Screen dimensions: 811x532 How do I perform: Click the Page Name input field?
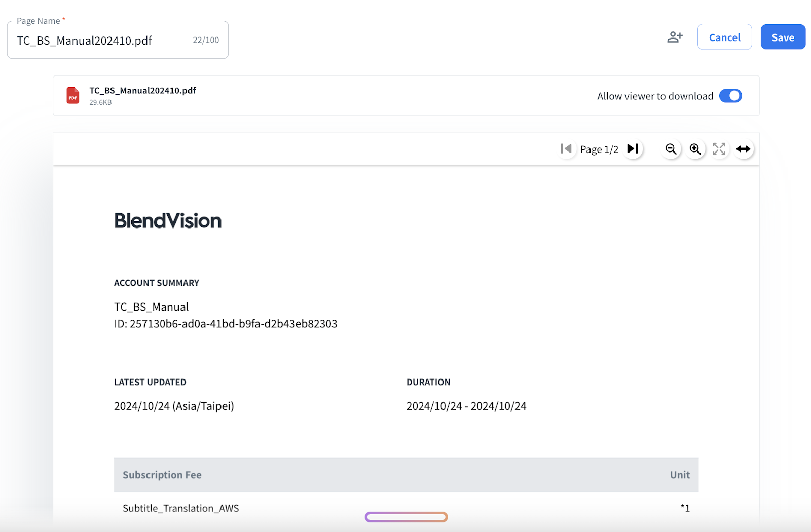(x=101, y=41)
